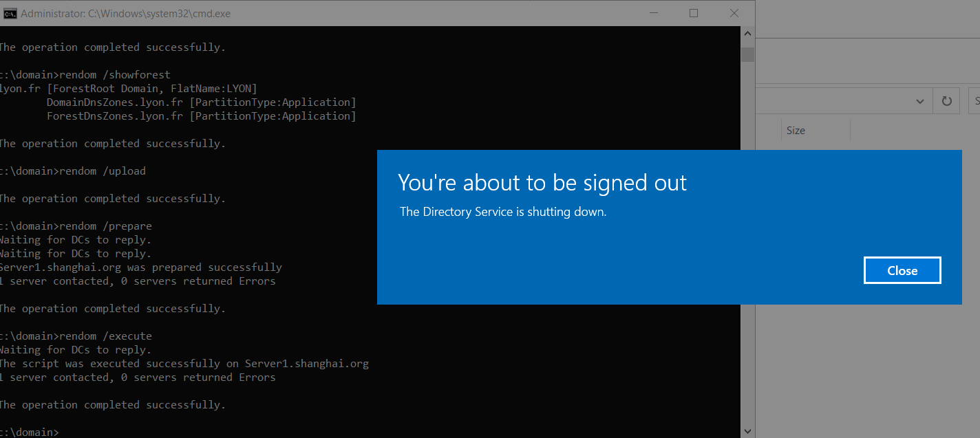
Task: Click the console scrollbar down arrow
Action: click(747, 431)
